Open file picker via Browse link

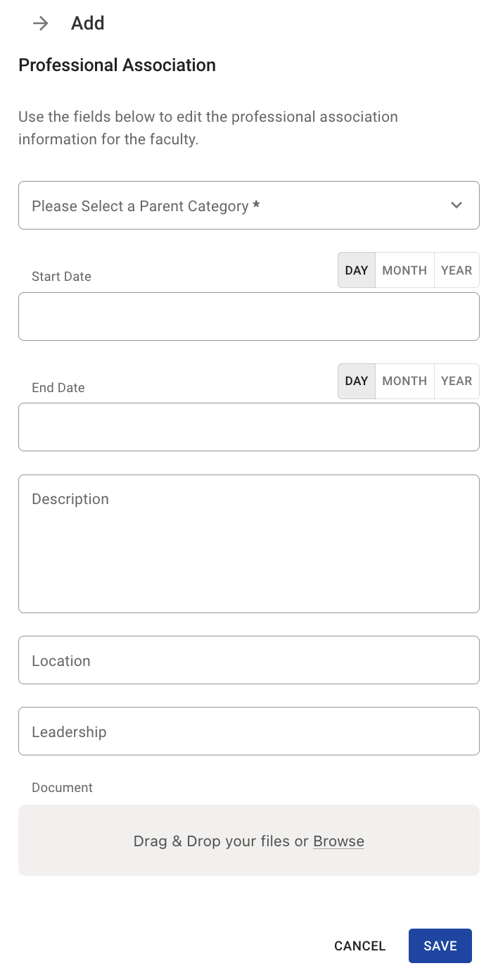click(x=338, y=841)
